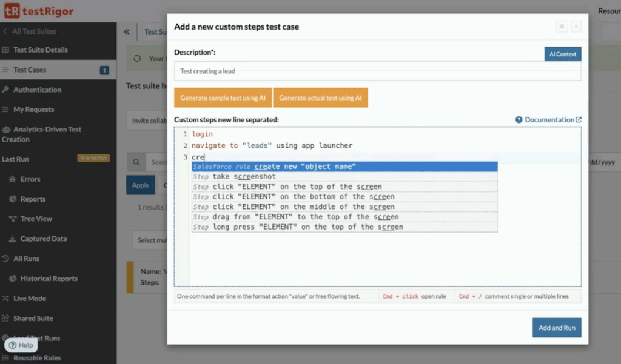This screenshot has height=364, width=621.
Task: Click the Errors bug icon
Action: [x=13, y=179]
